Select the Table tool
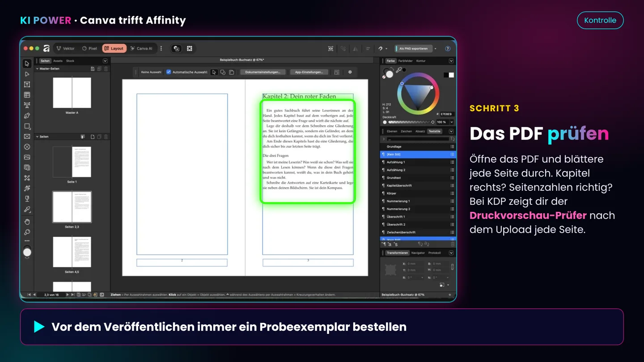The height and width of the screenshot is (362, 644). (x=27, y=95)
